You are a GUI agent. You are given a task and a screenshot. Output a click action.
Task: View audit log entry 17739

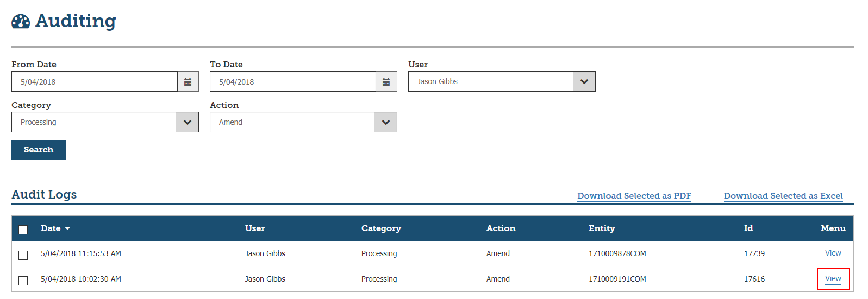coord(833,253)
